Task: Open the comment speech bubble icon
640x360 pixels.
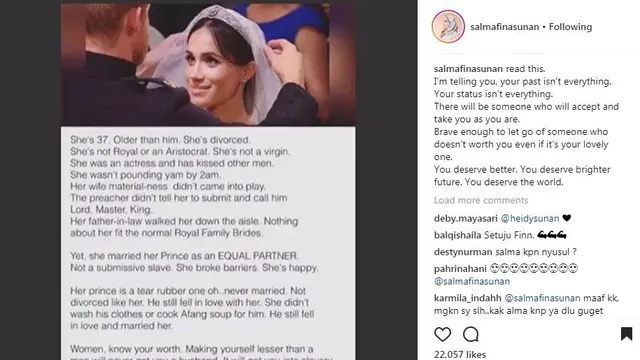Action: click(471, 334)
